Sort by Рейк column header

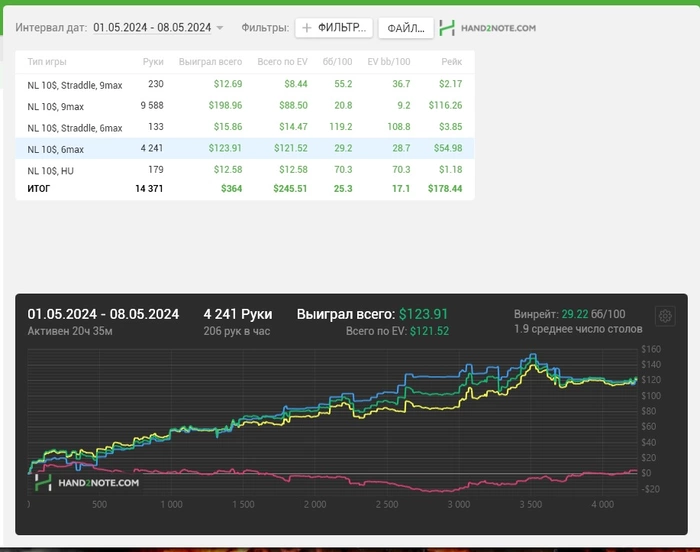click(451, 62)
